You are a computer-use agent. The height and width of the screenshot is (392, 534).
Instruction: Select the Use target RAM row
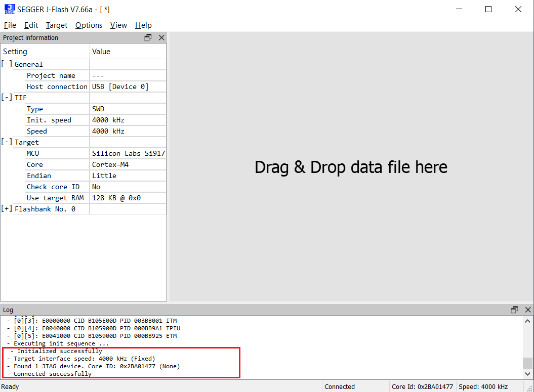pyautogui.click(x=96, y=198)
